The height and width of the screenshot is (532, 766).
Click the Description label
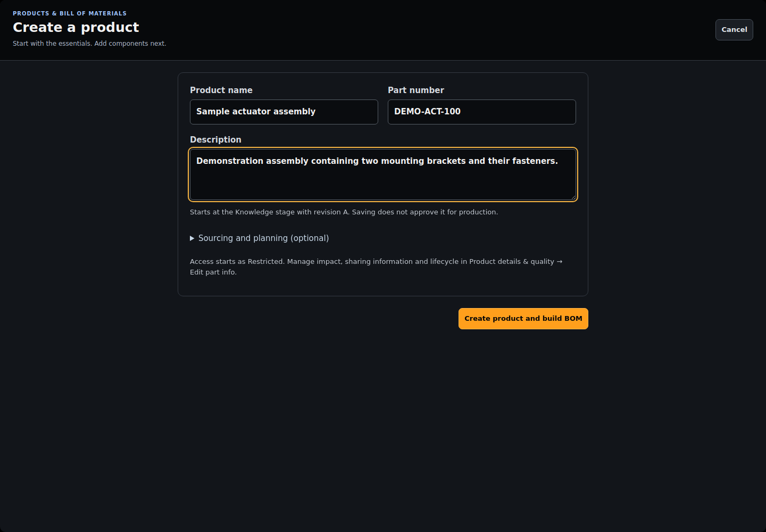[215, 140]
